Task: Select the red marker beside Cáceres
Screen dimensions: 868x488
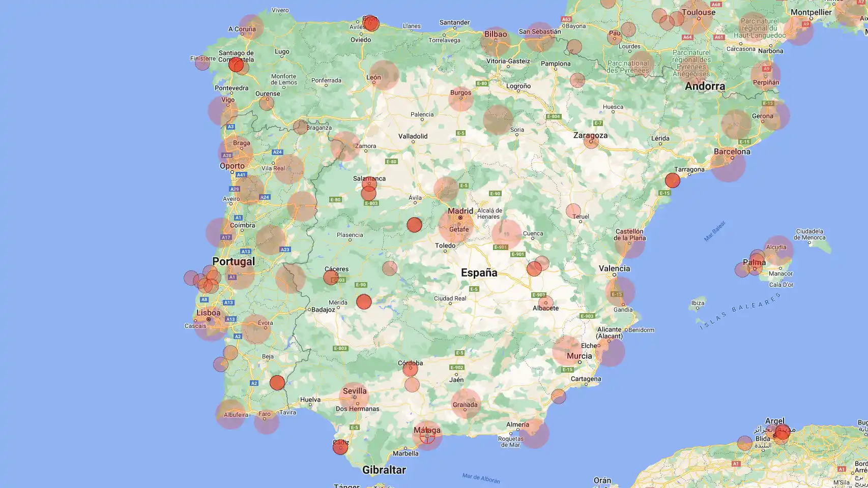Action: [x=331, y=278]
